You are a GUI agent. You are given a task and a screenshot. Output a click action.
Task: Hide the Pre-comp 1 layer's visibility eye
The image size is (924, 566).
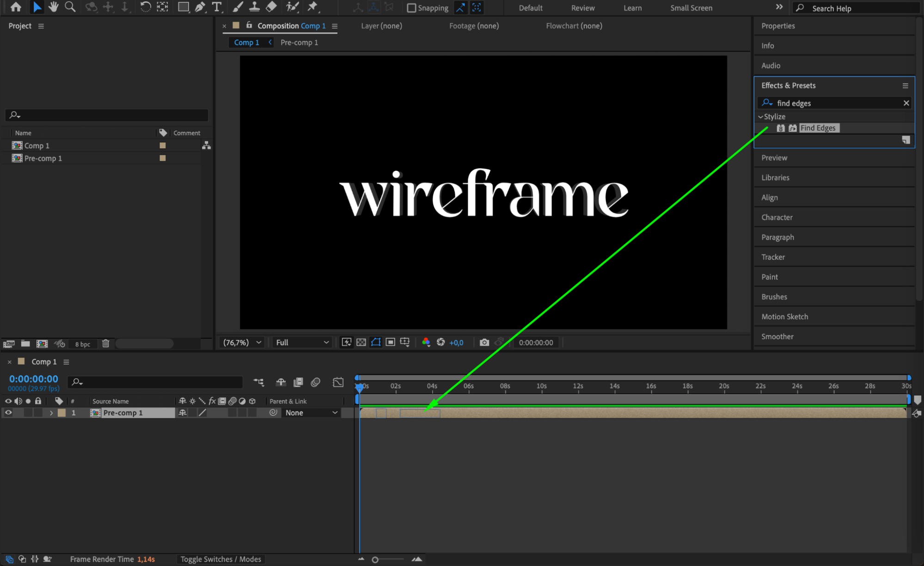pyautogui.click(x=8, y=413)
